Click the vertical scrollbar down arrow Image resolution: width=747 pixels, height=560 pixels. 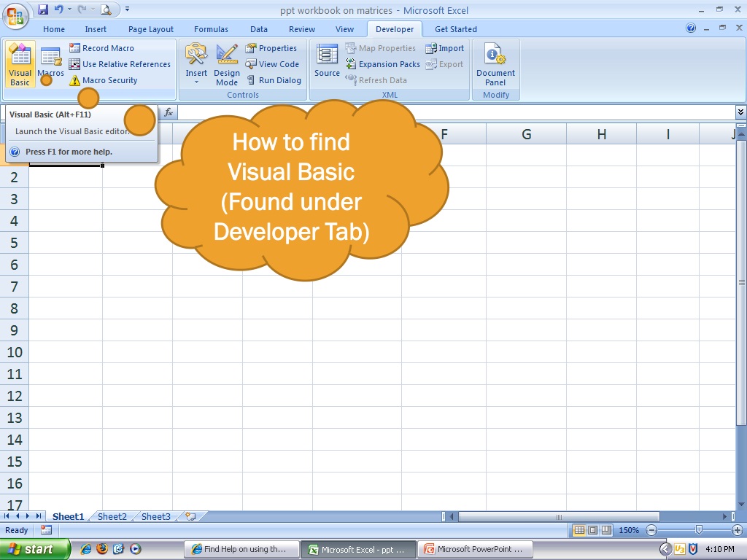[741, 505]
